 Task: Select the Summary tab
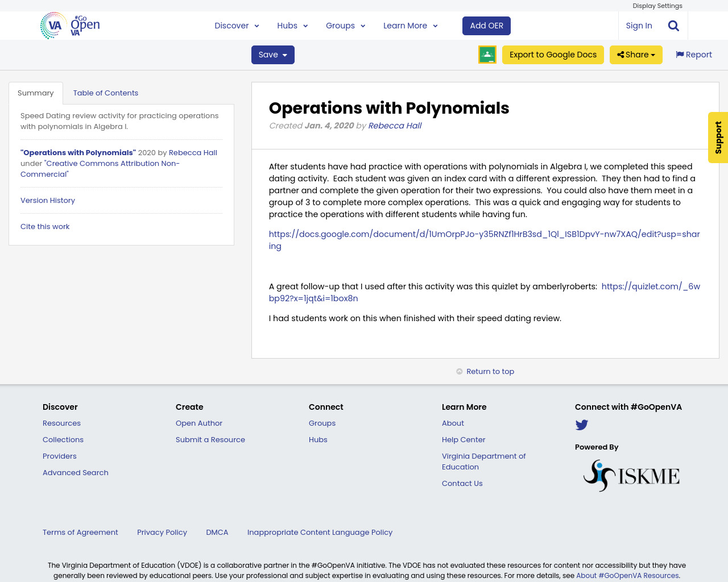[x=35, y=92]
